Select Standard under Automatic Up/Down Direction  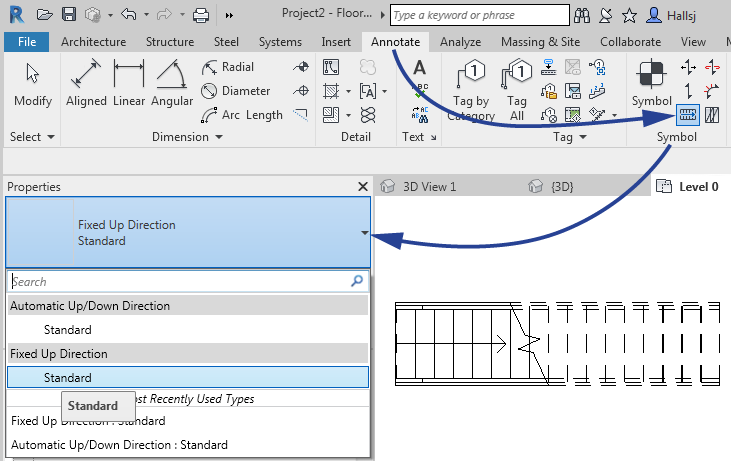(x=68, y=329)
